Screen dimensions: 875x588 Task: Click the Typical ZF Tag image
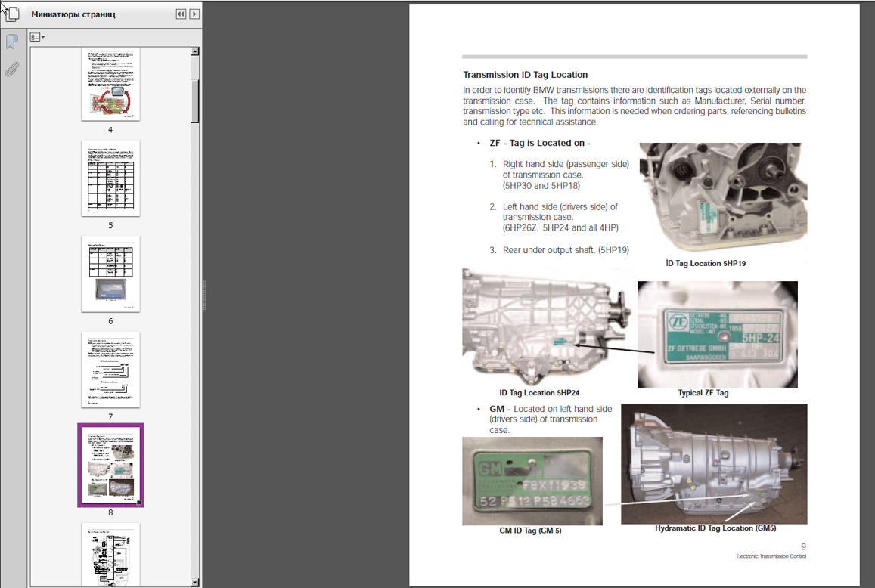[717, 334]
